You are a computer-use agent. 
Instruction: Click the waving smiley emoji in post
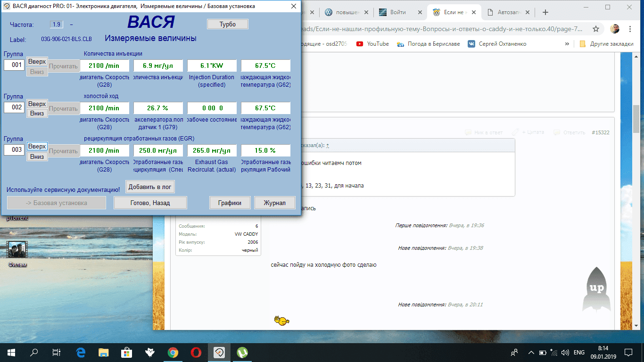[x=281, y=321]
